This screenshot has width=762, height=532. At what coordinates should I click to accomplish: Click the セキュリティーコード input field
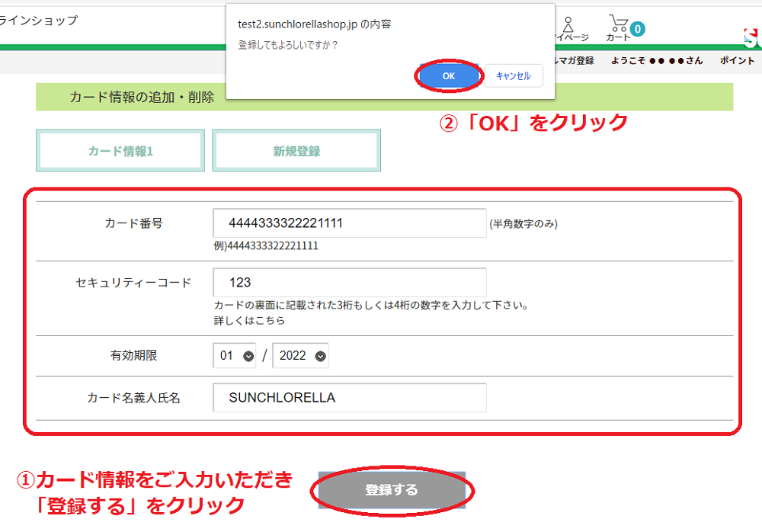pos(350,283)
